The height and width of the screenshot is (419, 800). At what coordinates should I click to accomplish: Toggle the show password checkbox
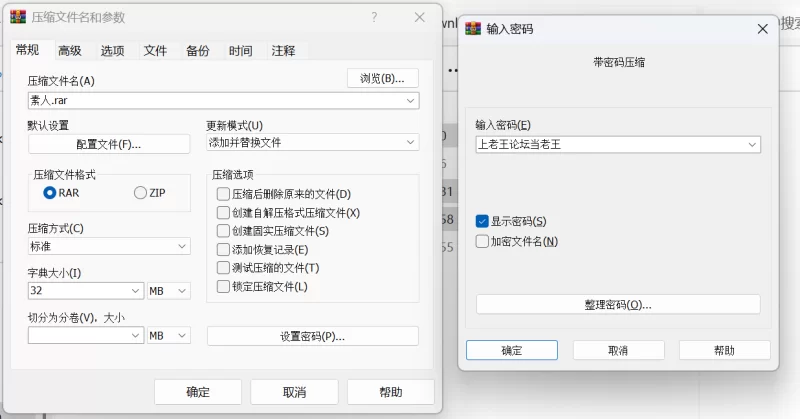pos(482,221)
